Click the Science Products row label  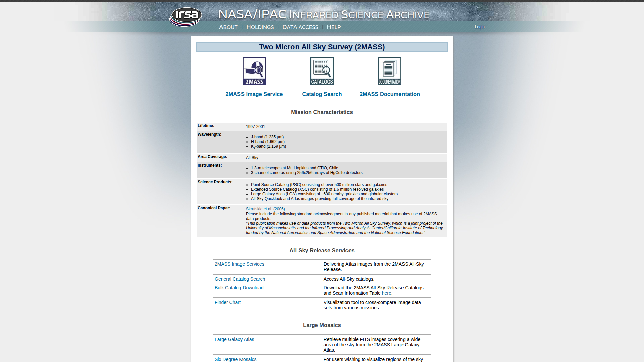click(x=215, y=182)
